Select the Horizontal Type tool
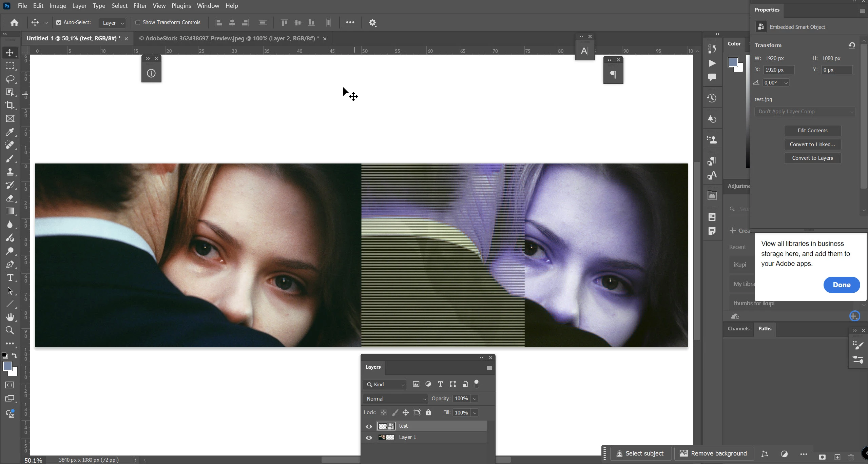 [10, 277]
